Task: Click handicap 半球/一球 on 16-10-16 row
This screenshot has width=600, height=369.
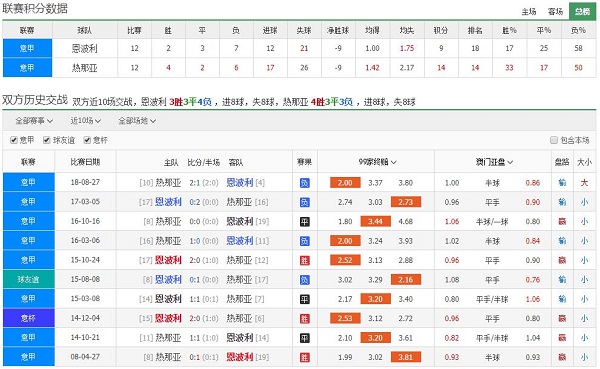Action: click(492, 222)
